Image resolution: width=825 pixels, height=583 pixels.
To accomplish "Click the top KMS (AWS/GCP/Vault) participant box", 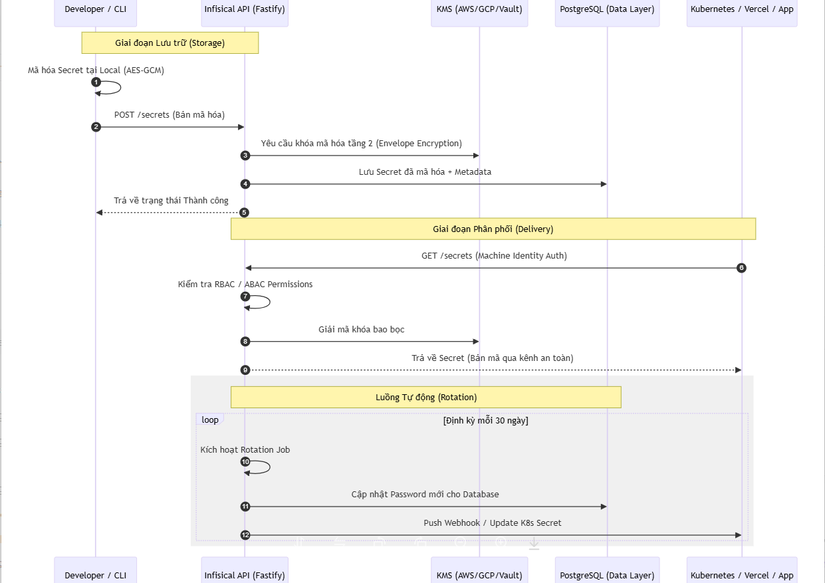I will click(479, 10).
